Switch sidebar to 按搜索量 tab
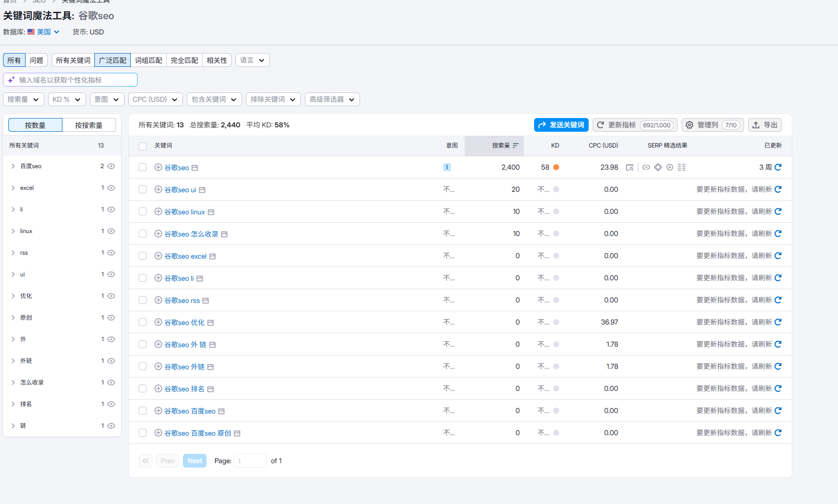This screenshot has width=838, height=504. pos(89,125)
